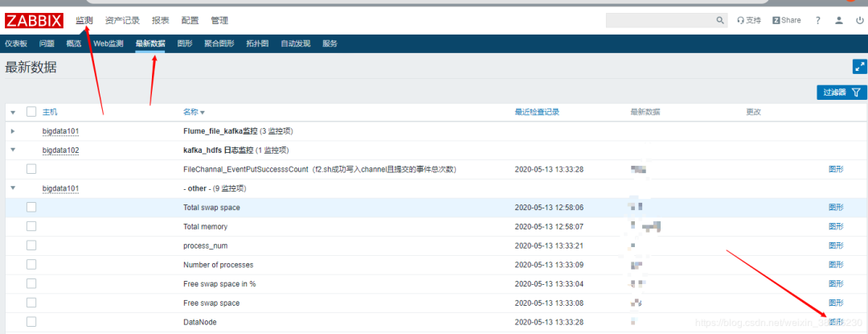Open the 监测 menu
Viewport: 868px width, 334px height.
click(x=84, y=20)
